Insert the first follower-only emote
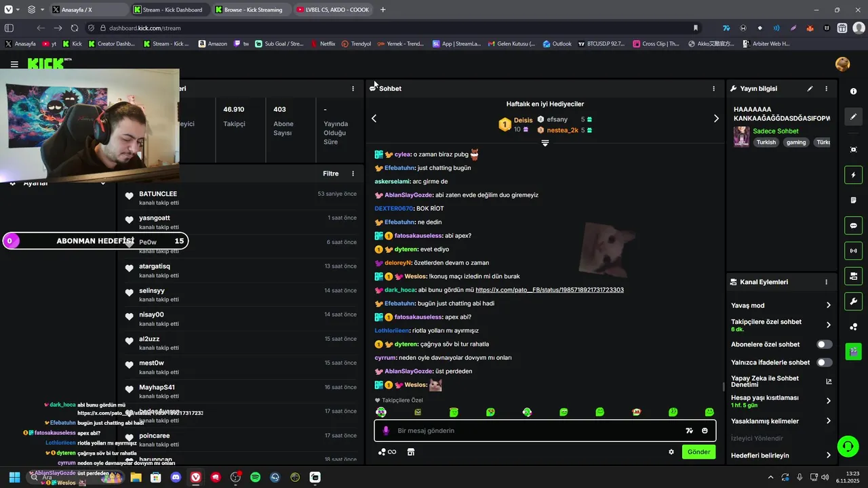Screen dimensions: 868x488 [x=381, y=412]
